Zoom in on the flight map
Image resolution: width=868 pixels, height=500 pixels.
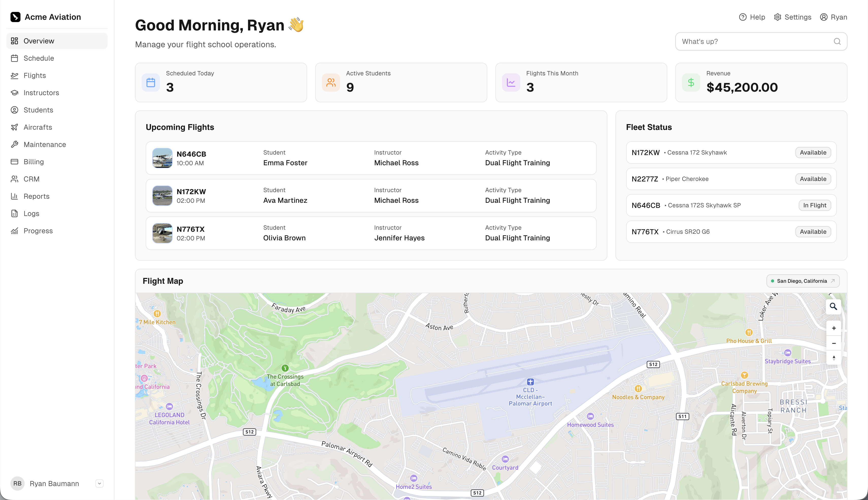tap(834, 328)
